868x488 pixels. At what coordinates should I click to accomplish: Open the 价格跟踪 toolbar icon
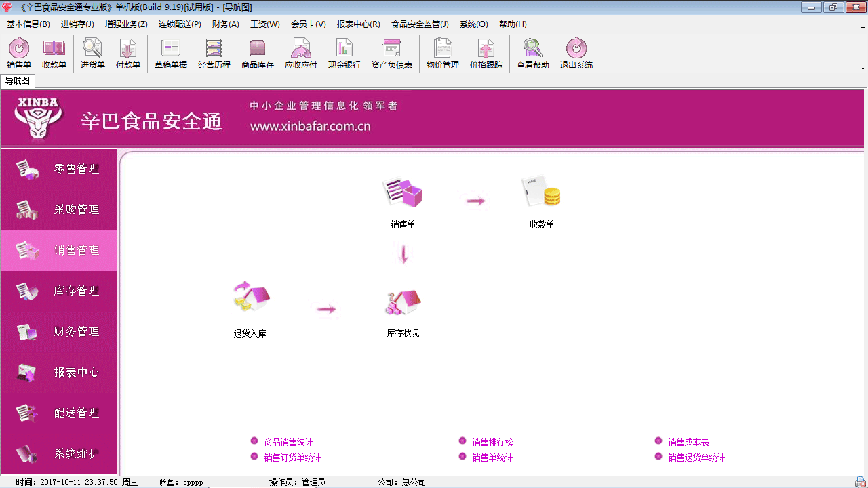(486, 54)
